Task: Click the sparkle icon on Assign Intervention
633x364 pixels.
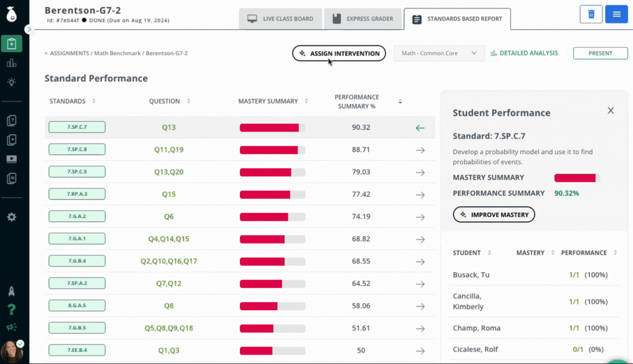Action: pyautogui.click(x=302, y=53)
